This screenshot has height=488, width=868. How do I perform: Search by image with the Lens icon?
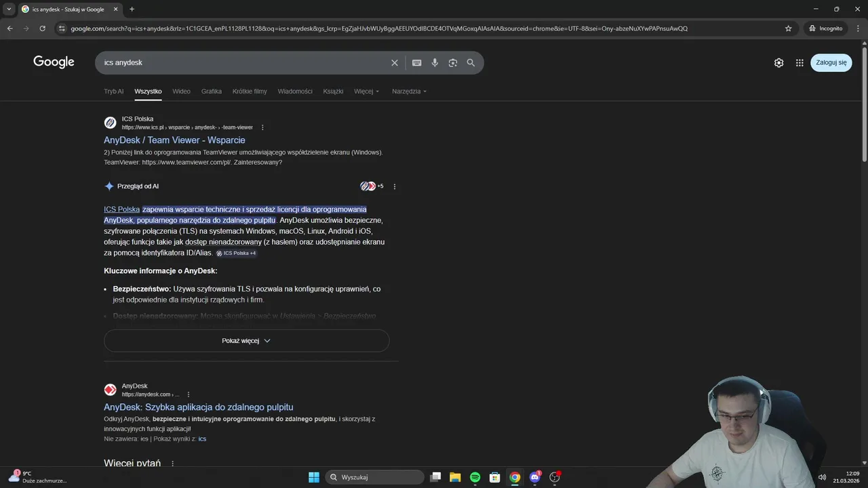tap(453, 62)
